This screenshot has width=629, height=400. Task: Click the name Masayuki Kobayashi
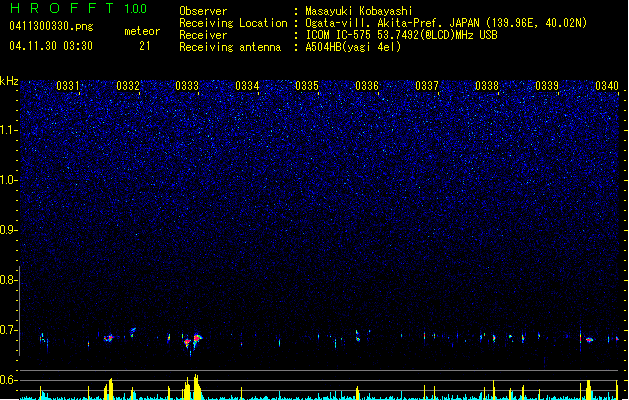pos(359,11)
